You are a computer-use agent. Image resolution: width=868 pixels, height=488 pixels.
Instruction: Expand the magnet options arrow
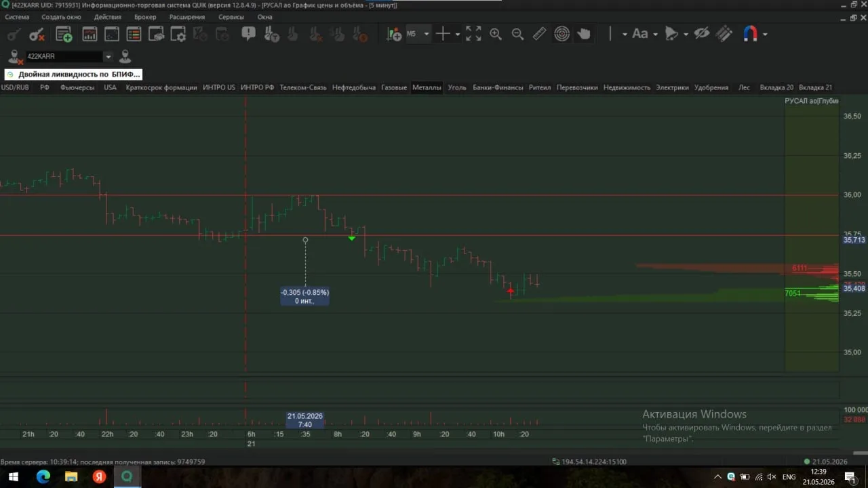click(765, 34)
